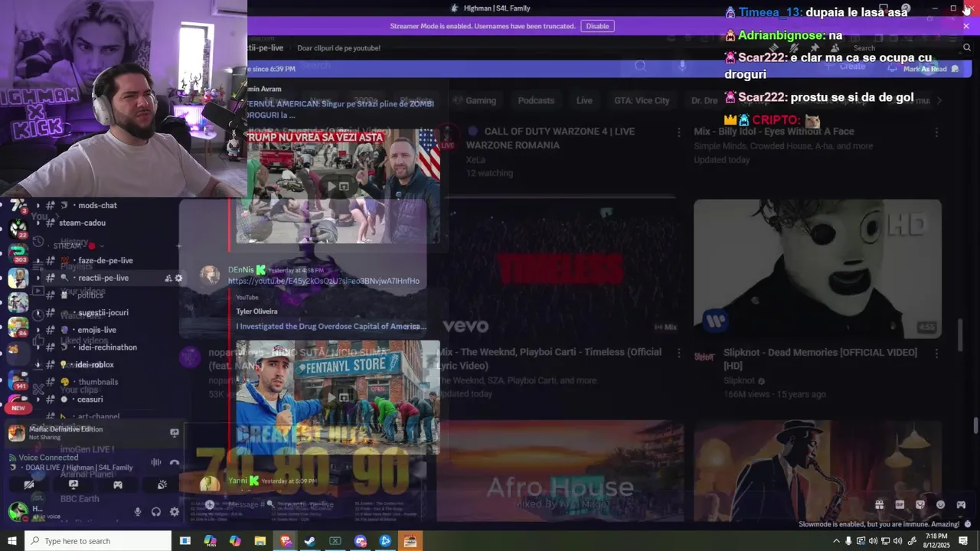Open the youtu.be link posted by DEnNis
The height and width of the screenshot is (551, 980).
point(323,281)
